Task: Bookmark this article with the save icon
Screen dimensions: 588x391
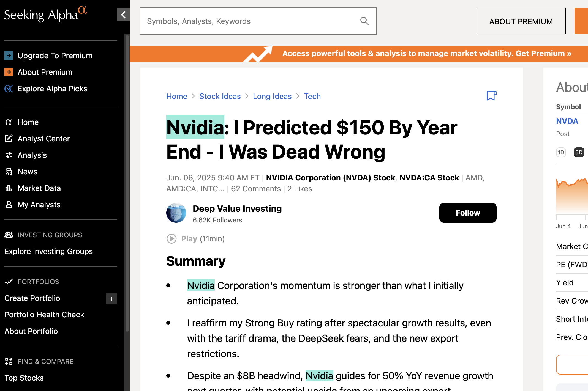Action: tap(491, 96)
